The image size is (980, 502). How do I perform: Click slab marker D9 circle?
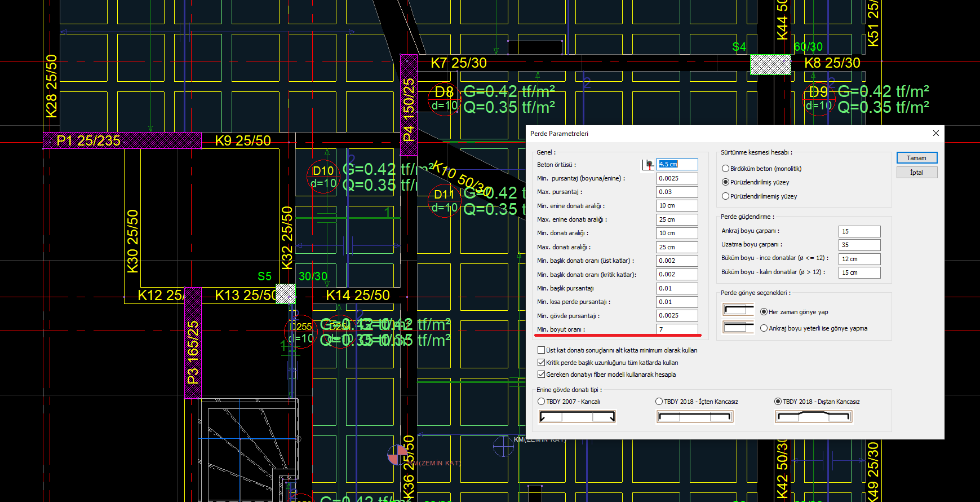tap(818, 99)
